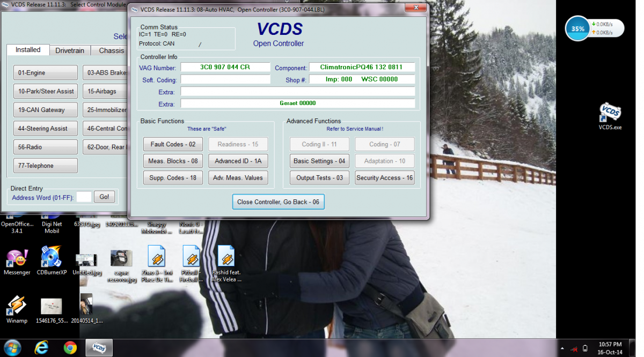Click the 35% memory usage widget
644x357 pixels.
click(578, 28)
